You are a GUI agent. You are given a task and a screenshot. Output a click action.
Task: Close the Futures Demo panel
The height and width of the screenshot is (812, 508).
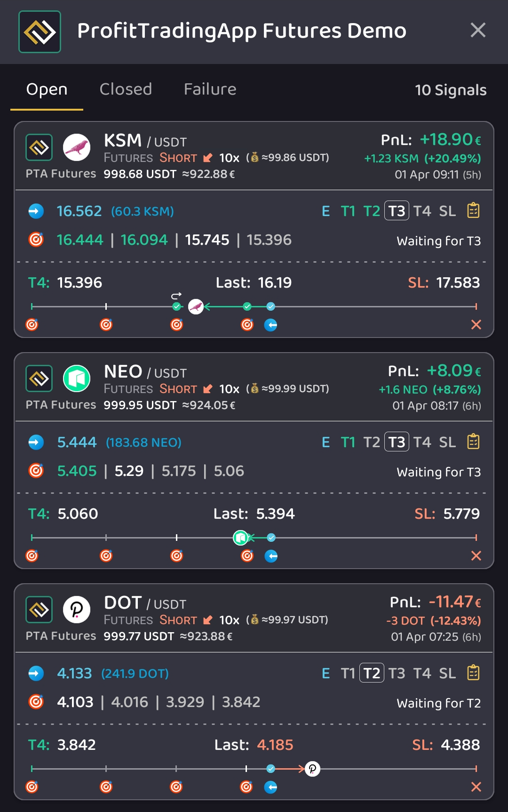[x=478, y=31]
